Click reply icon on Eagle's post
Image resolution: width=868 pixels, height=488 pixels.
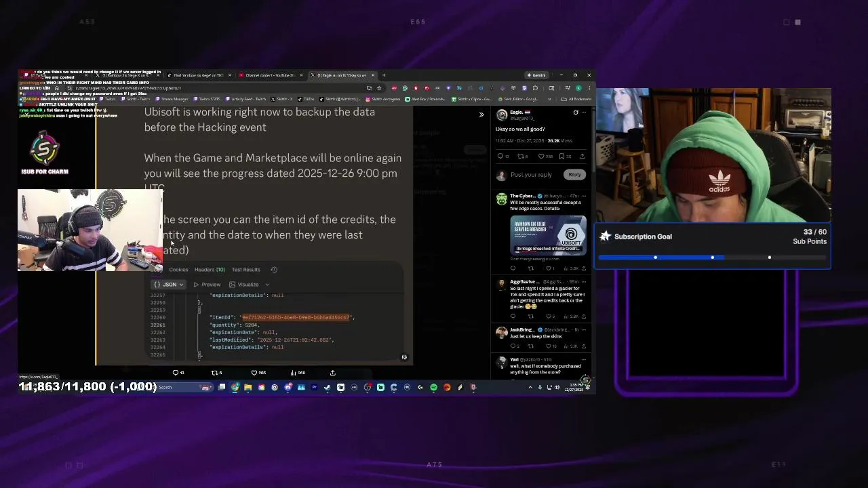pyautogui.click(x=500, y=157)
